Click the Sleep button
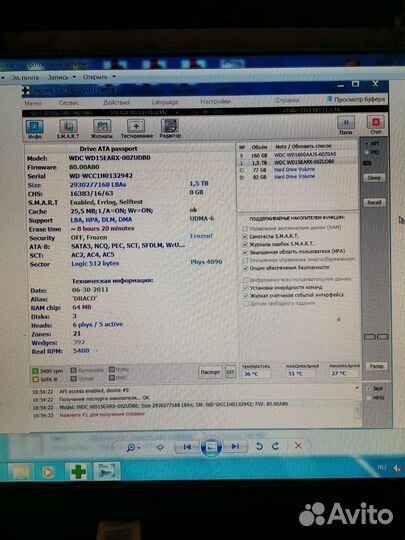This screenshot has width=405, height=540. [374, 178]
